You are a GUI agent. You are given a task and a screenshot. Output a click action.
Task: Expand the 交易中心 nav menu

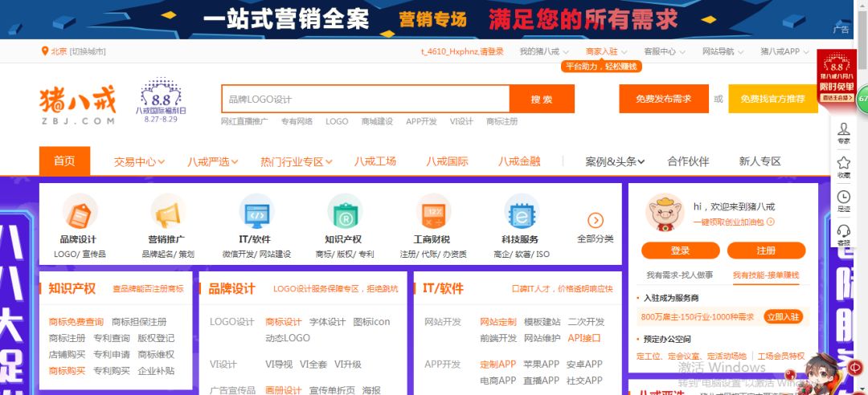[x=140, y=161]
